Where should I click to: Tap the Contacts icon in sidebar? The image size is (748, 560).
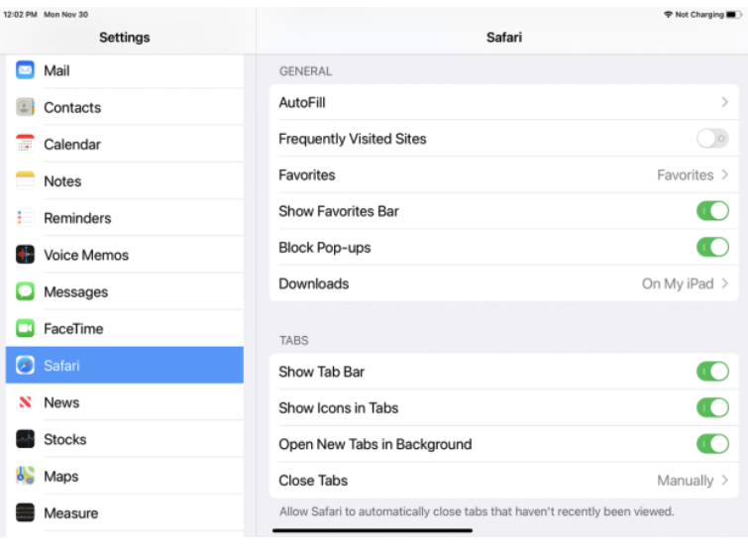[26, 108]
